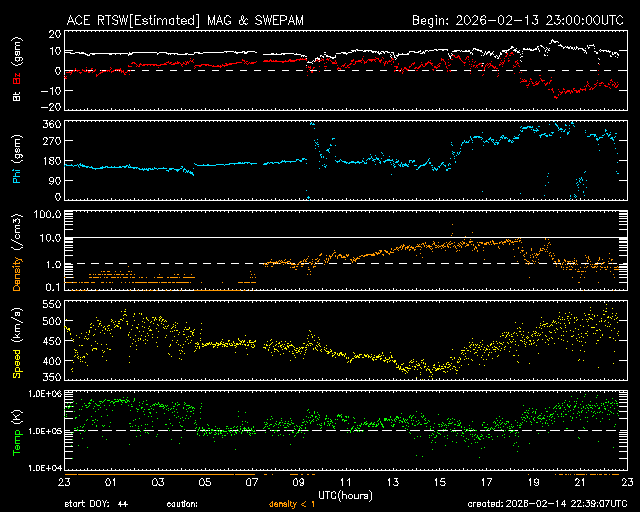The image size is (640, 512).
Task: Click the 90 tick on the Phi axis
Action: pos(55,180)
